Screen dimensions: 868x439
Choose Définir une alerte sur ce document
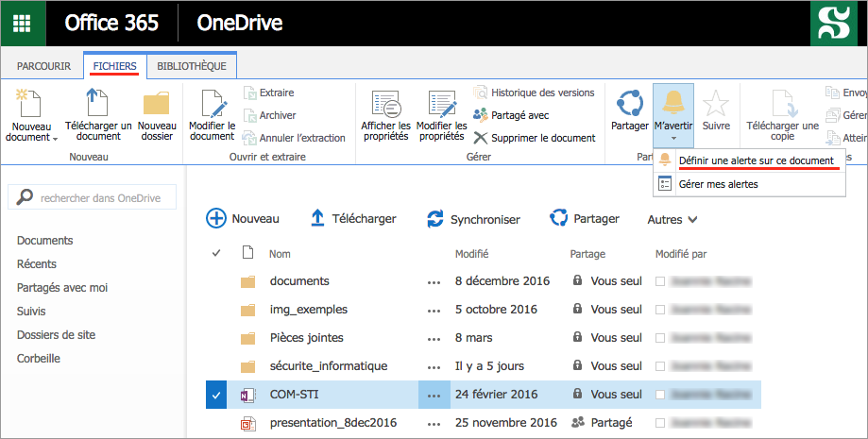750,160
